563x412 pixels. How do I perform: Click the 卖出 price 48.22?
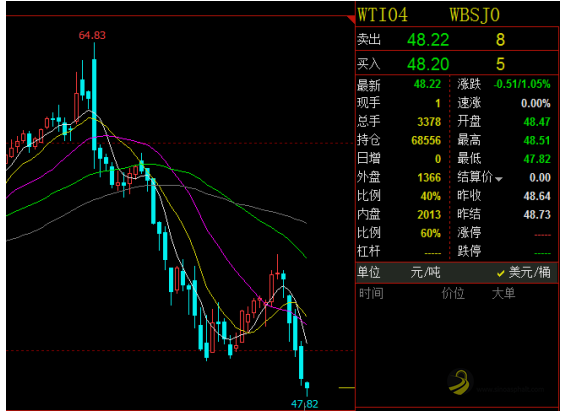[428, 40]
